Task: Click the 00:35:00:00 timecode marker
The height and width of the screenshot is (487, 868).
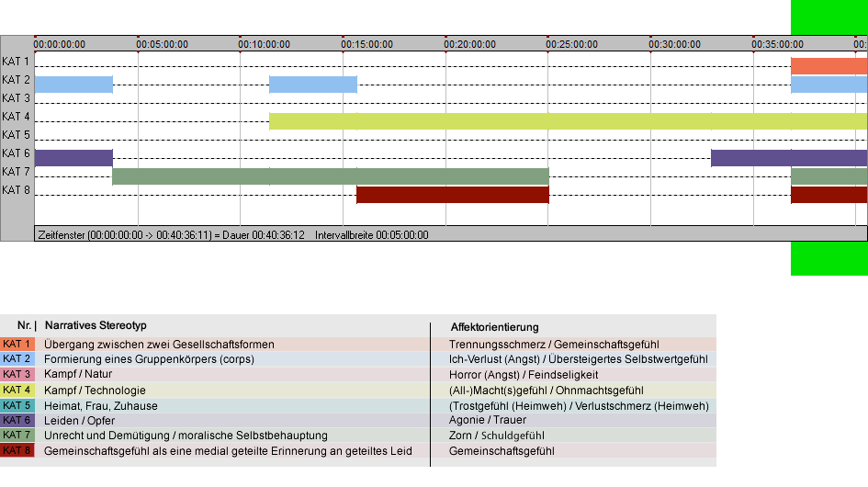Action: [x=777, y=44]
